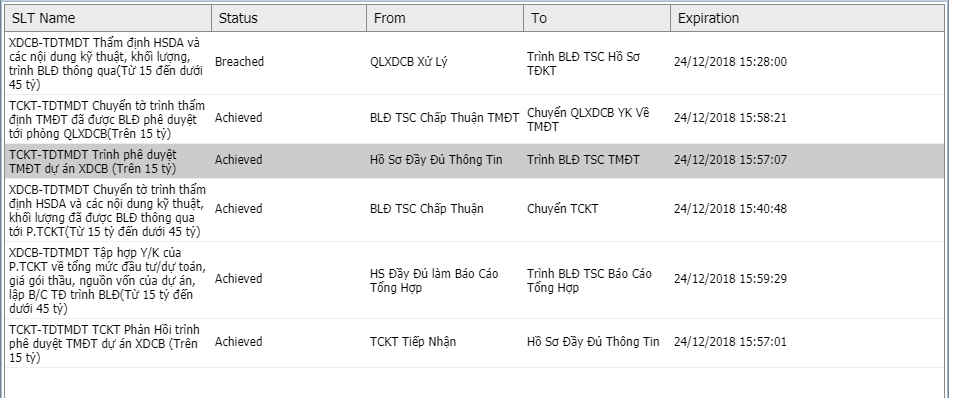This screenshot has height=405, width=953.
Task: Click HS Đầy Đủ làm Báo Cáo cell
Action: 434,281
